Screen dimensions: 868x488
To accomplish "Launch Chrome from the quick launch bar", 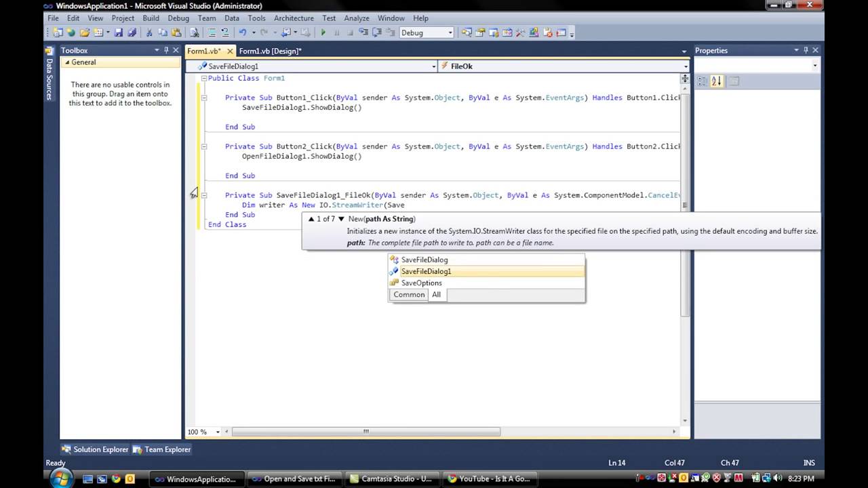I will pyautogui.click(x=116, y=479).
